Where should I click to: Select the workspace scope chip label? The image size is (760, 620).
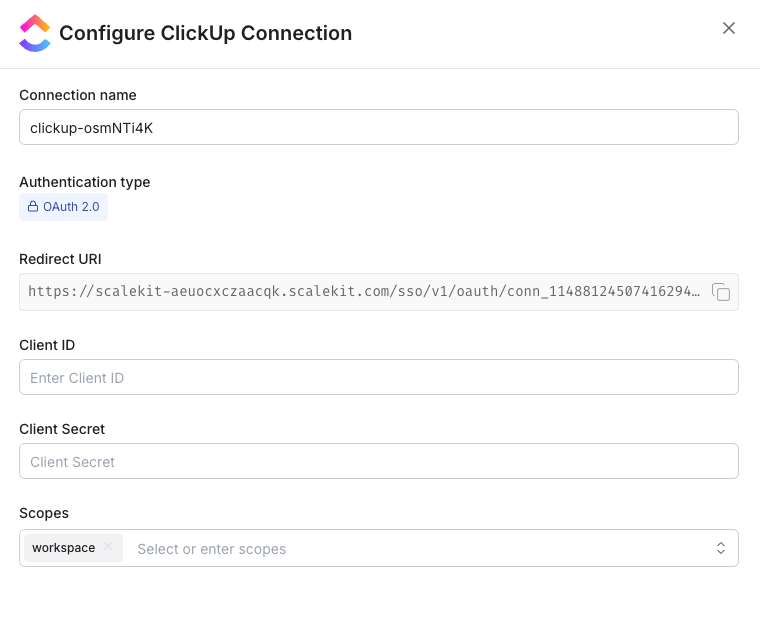tap(64, 548)
